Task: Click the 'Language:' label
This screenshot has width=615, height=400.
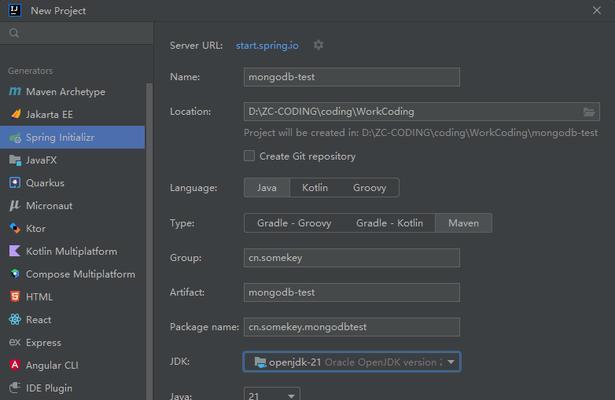Action: 193,188
